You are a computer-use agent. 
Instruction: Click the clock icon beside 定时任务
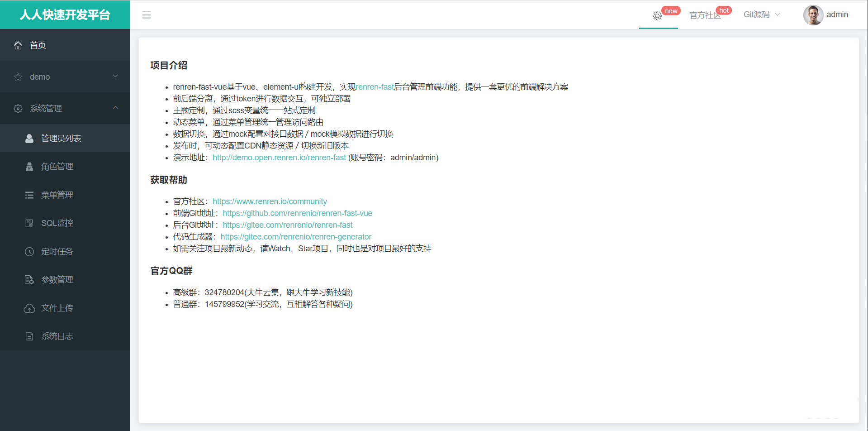click(x=29, y=252)
